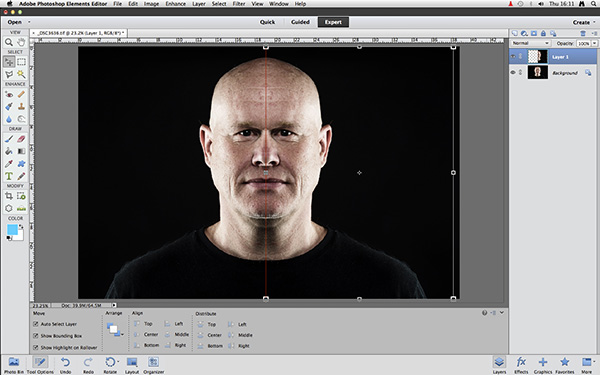
Task: Open the Arrange dropdown in tool options
Action: [115, 330]
